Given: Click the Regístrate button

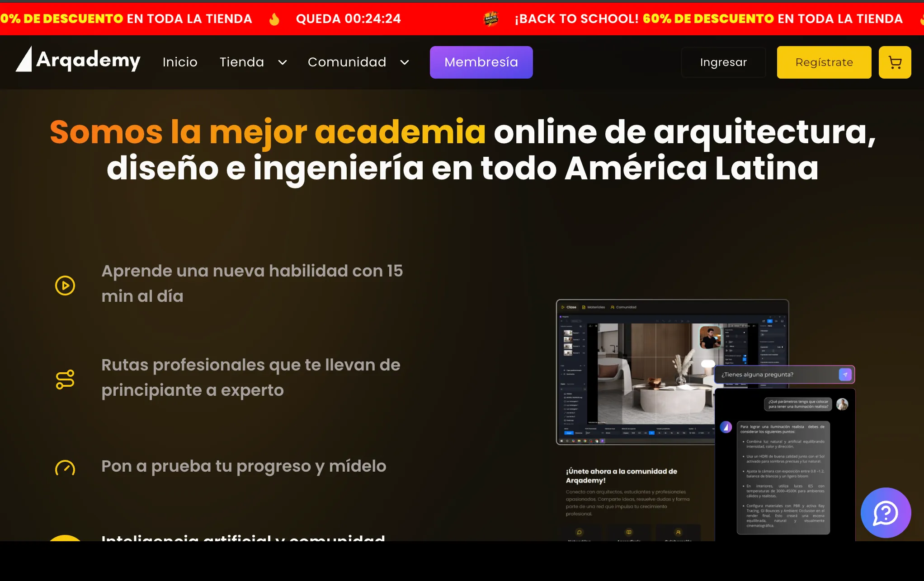Looking at the screenshot, I should (x=824, y=62).
